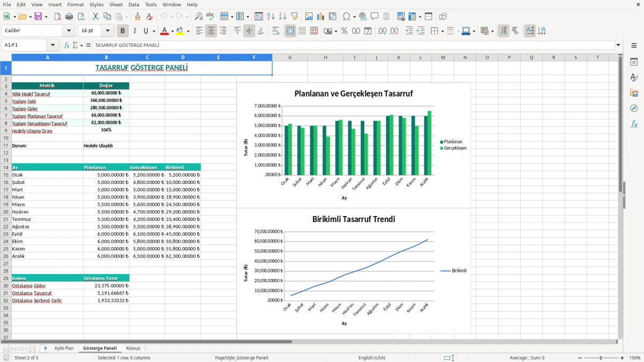Viewport: 644px width, 362px height.
Task: Click the Formula (=) button in formula bar
Action: (x=89, y=45)
